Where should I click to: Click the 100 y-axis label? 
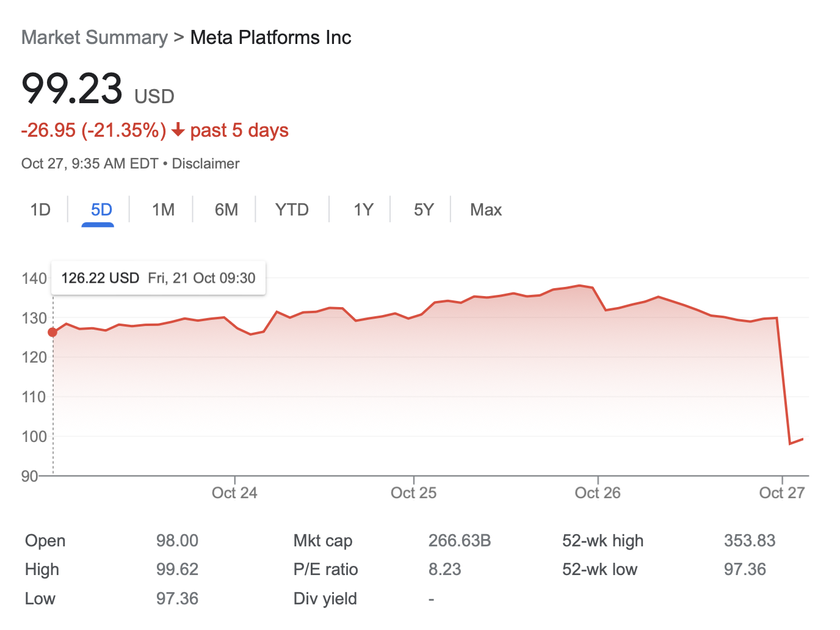coord(34,437)
